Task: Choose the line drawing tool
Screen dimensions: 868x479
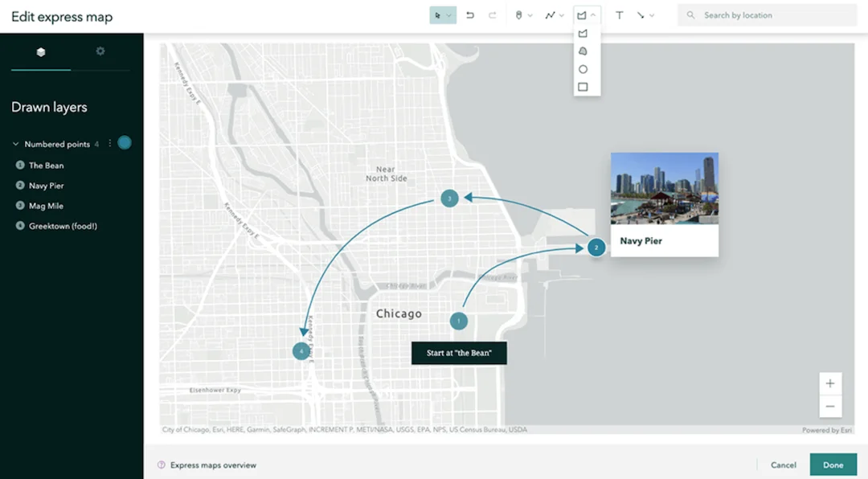Action: pyautogui.click(x=550, y=15)
